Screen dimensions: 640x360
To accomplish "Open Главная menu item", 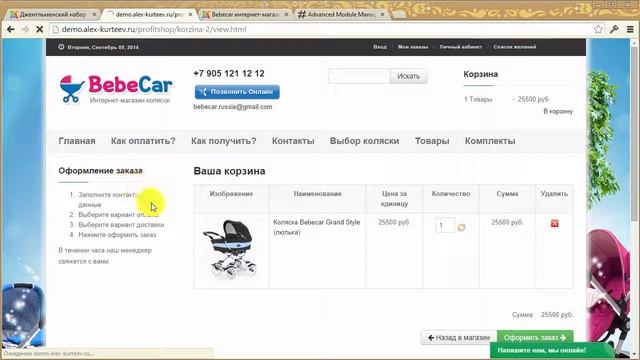I will pos(77,141).
